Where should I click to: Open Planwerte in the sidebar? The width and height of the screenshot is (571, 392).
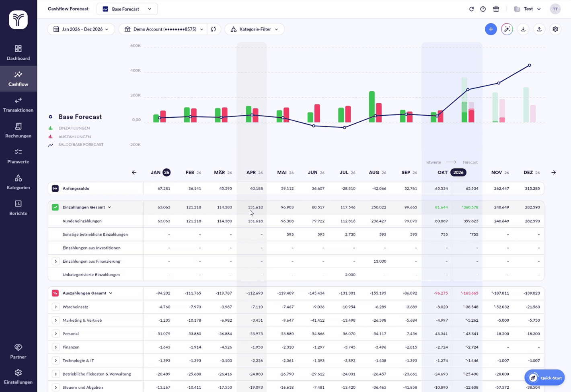(x=18, y=156)
